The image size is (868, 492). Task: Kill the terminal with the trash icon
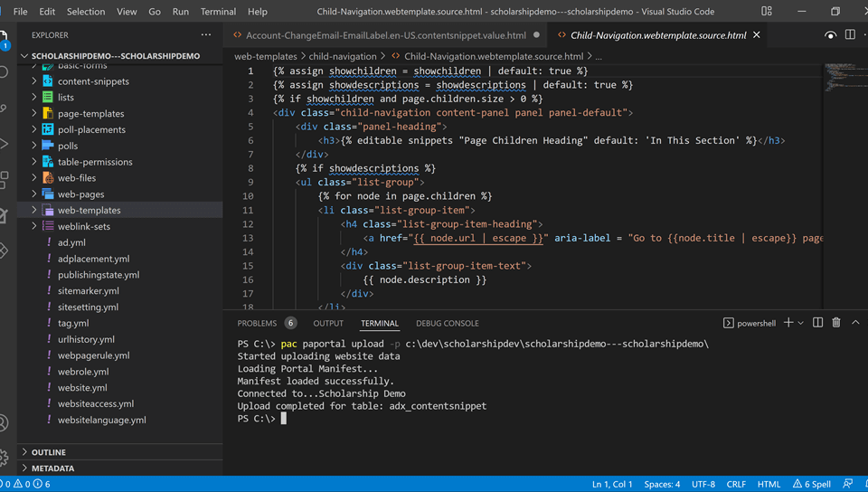coord(836,323)
